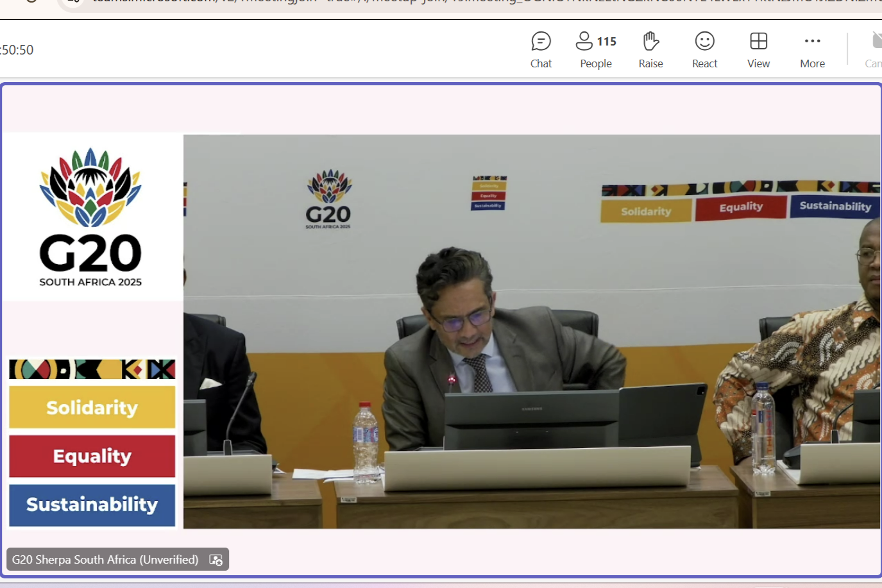Raise your hand in the meeting
This screenshot has width=882, height=588.
[x=650, y=50]
